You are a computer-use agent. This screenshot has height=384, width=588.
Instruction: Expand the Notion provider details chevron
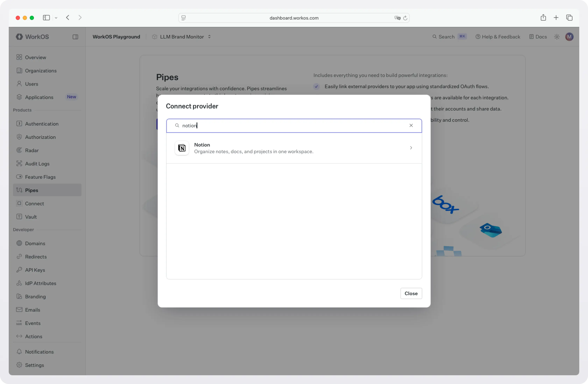411,148
